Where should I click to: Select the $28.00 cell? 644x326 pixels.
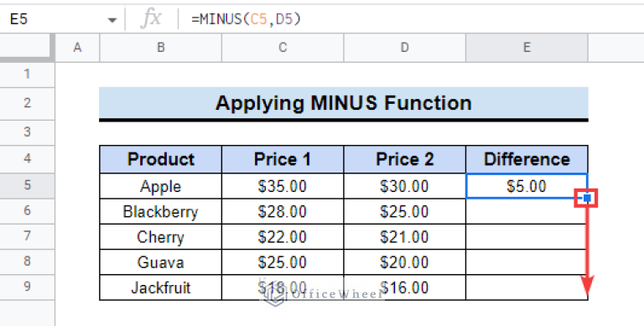click(x=283, y=211)
